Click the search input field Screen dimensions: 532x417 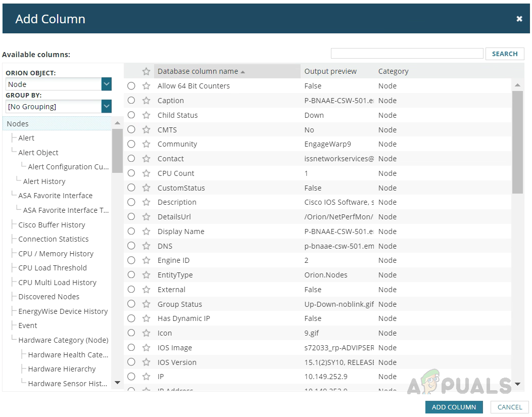click(407, 53)
